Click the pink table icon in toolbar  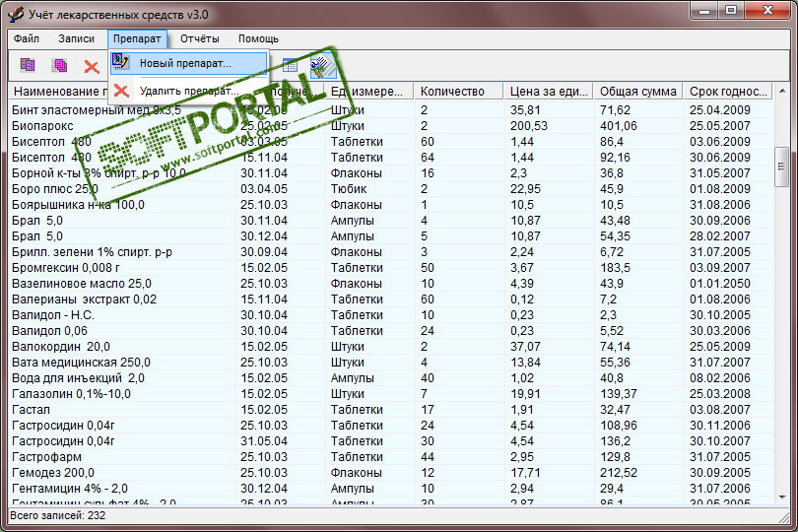click(28, 65)
